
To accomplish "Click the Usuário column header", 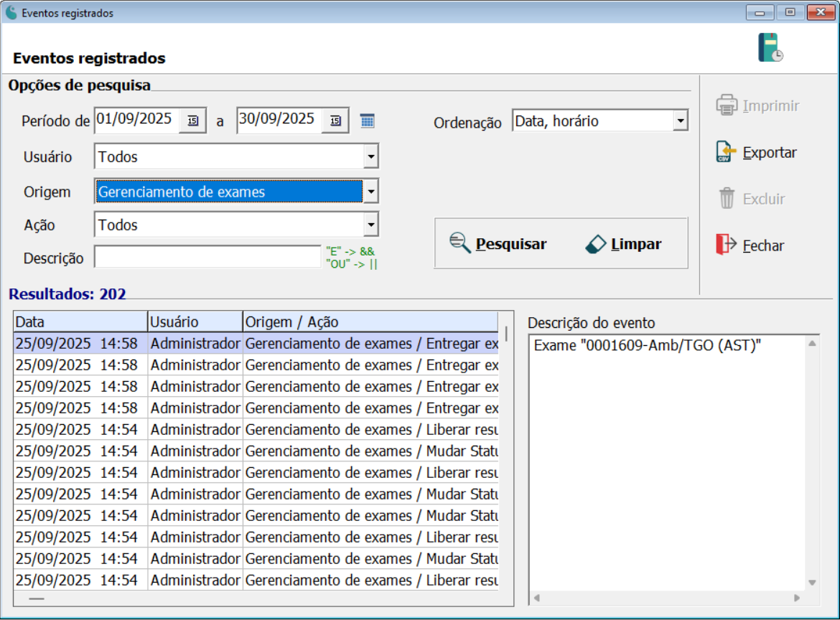I will 195,321.
